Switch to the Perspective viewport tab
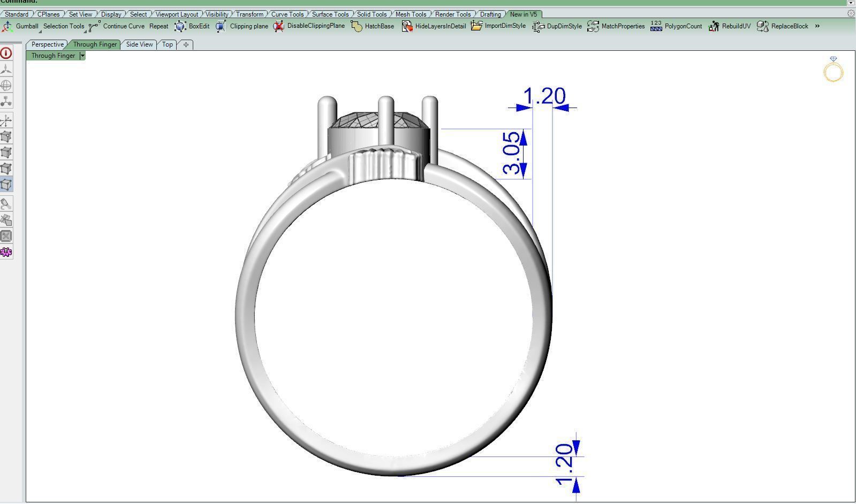Image resolution: width=856 pixels, height=504 pixels. tap(47, 44)
